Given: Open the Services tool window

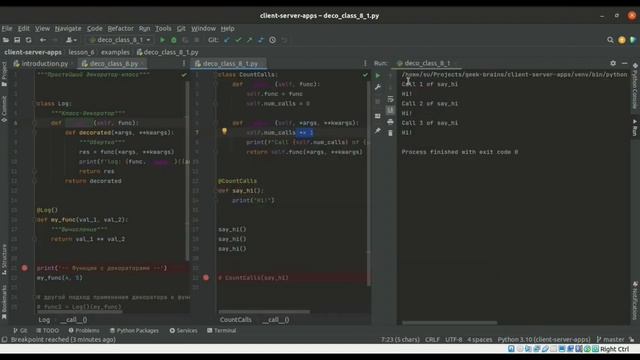Looking at the screenshot, I should pos(184,331).
